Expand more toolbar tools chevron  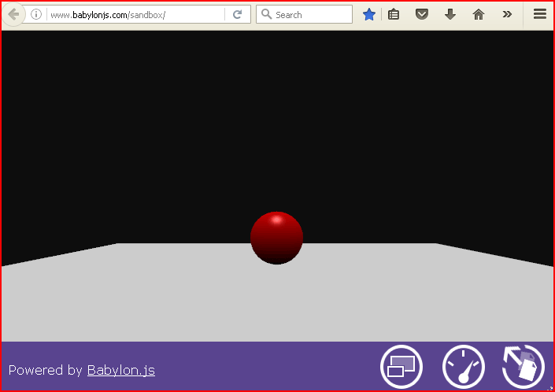507,14
